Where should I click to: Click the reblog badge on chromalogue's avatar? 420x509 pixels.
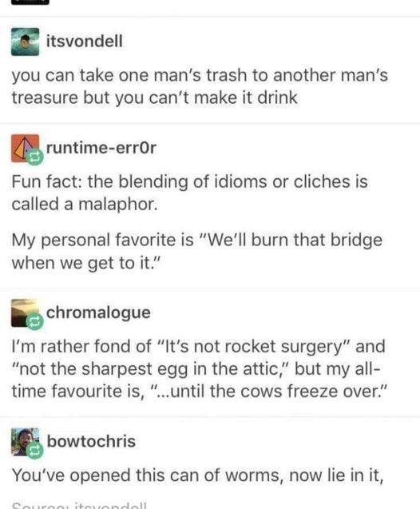coord(34,322)
